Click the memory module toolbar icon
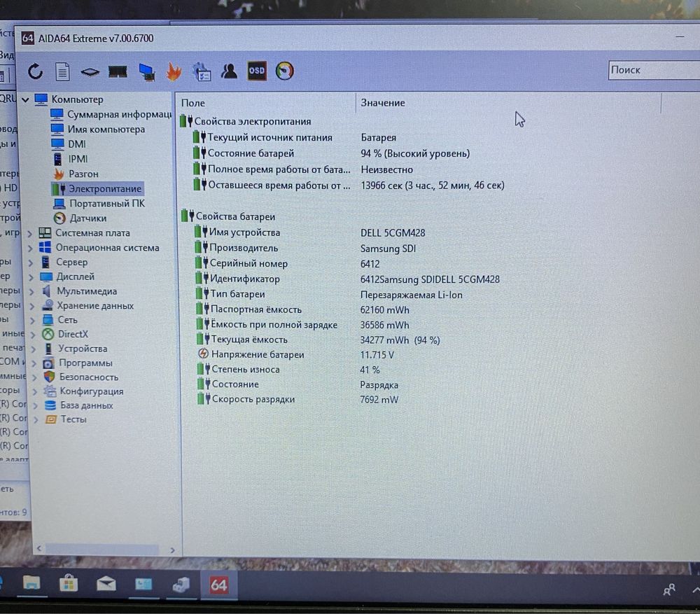Image resolution: width=700 pixels, height=614 pixels. [x=118, y=71]
